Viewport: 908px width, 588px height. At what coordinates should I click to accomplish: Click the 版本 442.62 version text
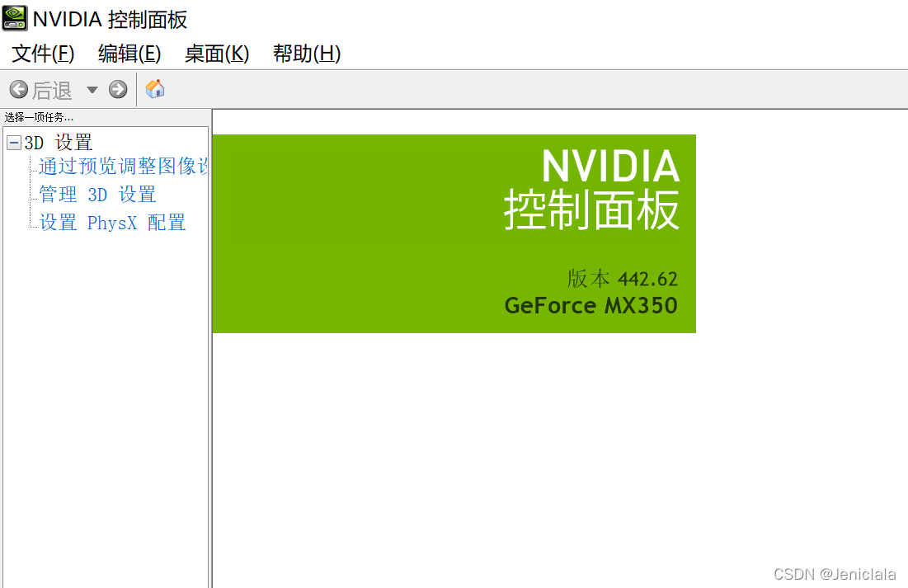(x=622, y=279)
